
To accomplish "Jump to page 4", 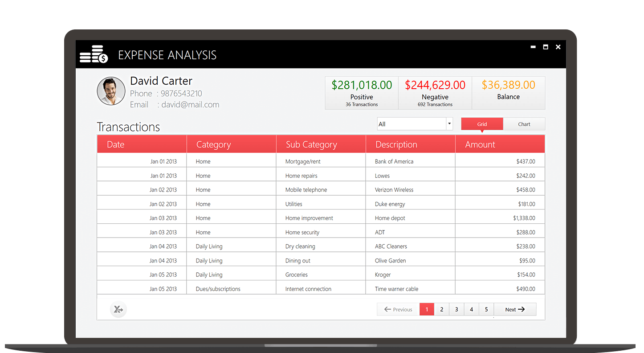I will pos(471,309).
